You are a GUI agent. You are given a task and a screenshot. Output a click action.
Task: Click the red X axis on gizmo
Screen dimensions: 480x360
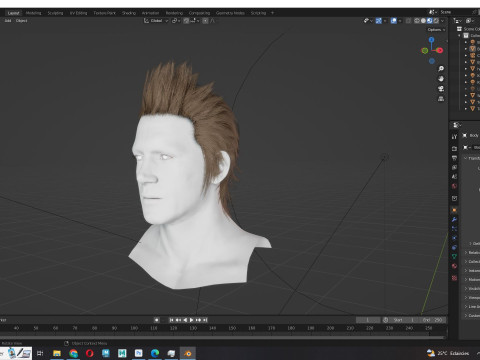coord(440,50)
